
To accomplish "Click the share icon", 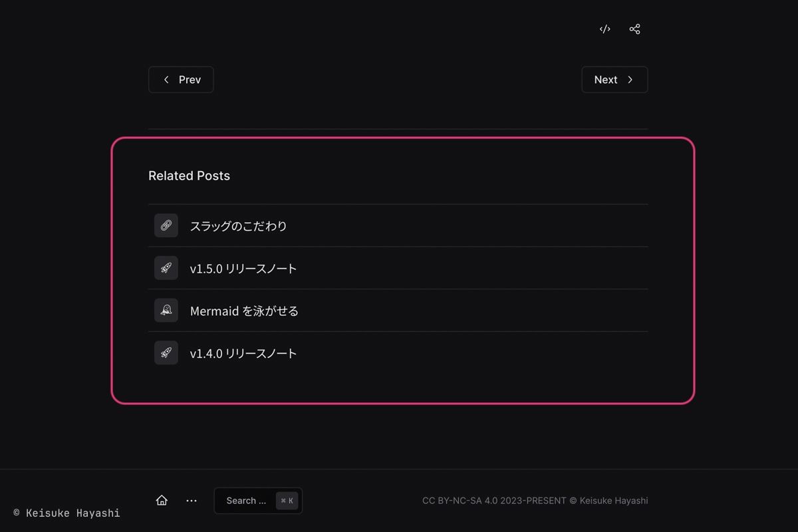I will [x=634, y=29].
